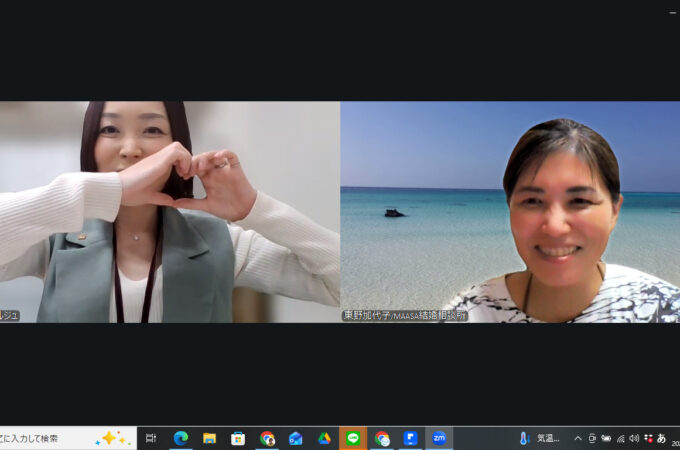Open the first Chrome icon in the taskbar
Screen dimensions: 680x450
267,438
